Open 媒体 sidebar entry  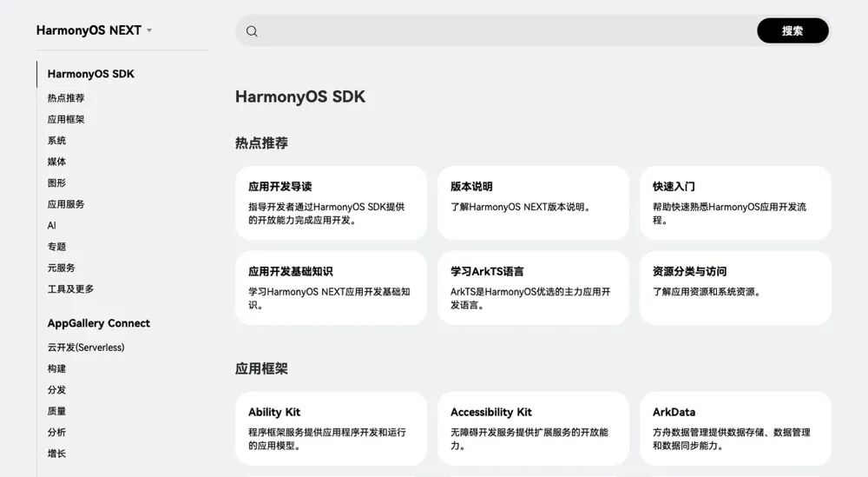coord(56,162)
